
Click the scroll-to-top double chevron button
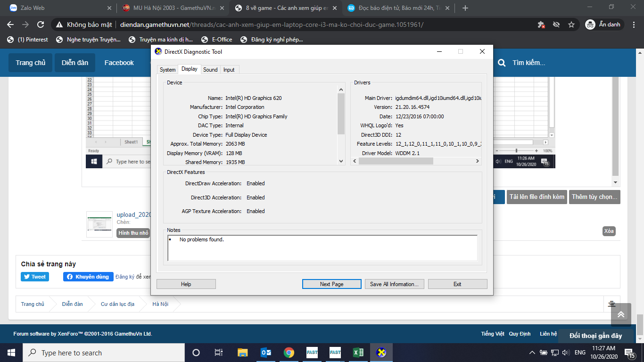(x=620, y=314)
